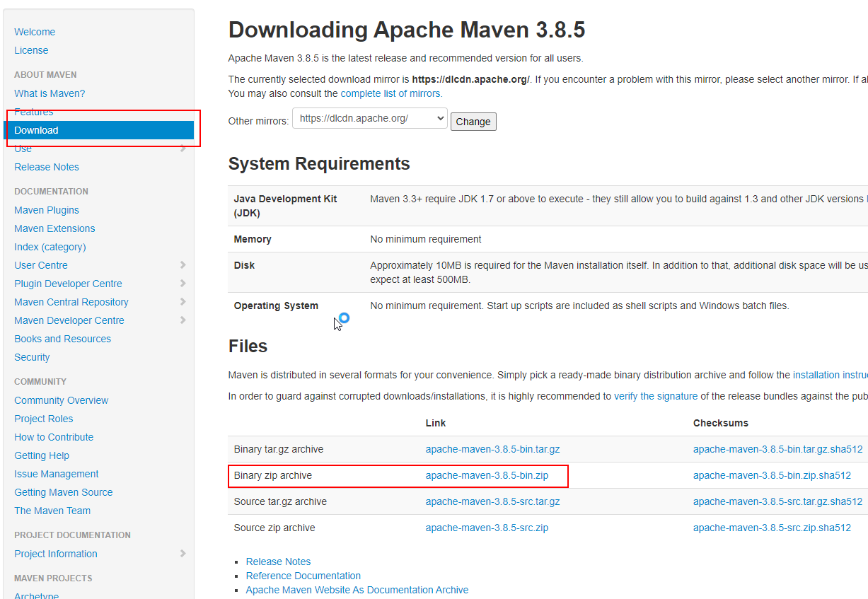The image size is (868, 599).
Task: Open the License link in sidebar
Action: click(31, 50)
